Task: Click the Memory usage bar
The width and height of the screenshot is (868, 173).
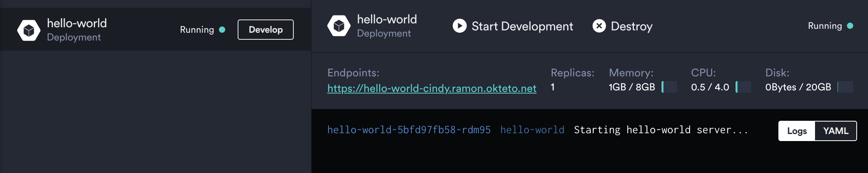Action: pos(669,87)
